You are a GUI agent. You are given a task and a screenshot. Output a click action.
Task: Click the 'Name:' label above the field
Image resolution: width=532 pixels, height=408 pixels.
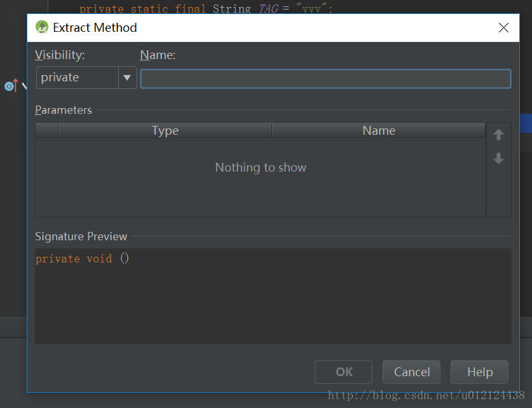pyautogui.click(x=158, y=55)
